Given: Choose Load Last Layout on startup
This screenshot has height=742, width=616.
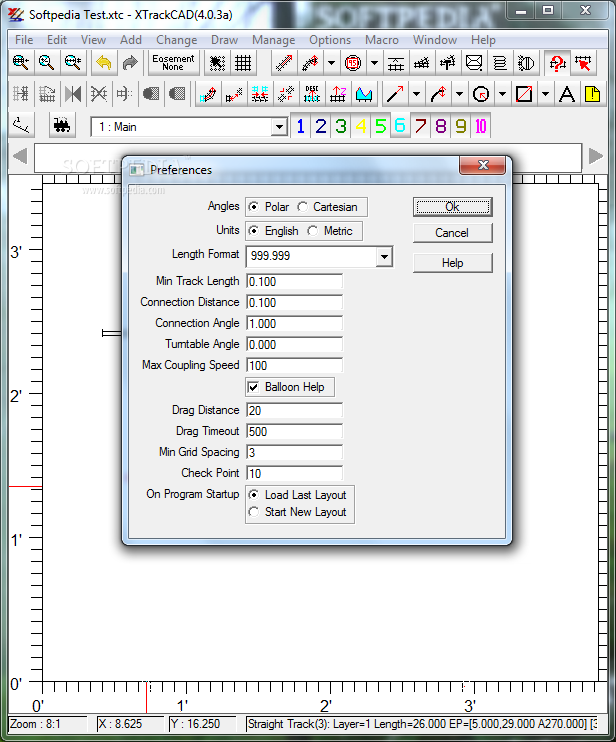Looking at the screenshot, I should [x=254, y=495].
